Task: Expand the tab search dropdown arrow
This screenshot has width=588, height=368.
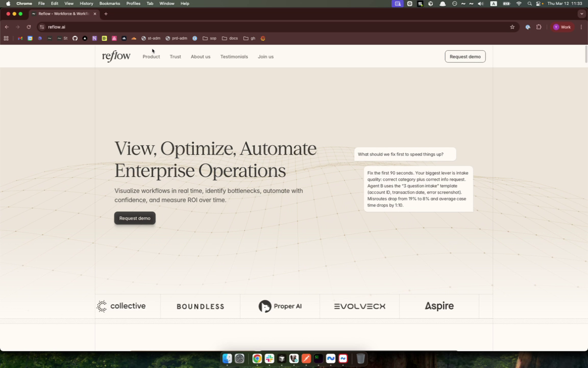Action: pos(582,14)
